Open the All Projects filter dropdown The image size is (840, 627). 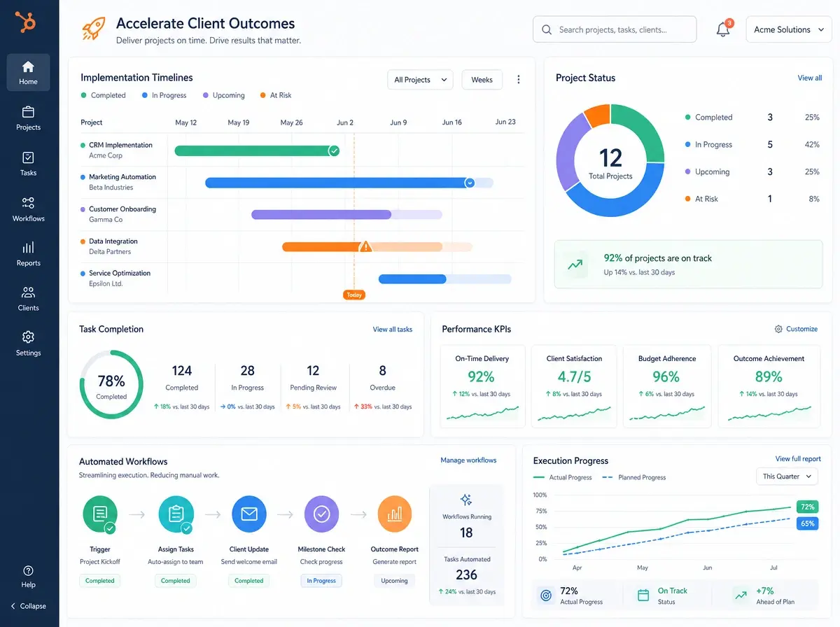[x=420, y=80]
